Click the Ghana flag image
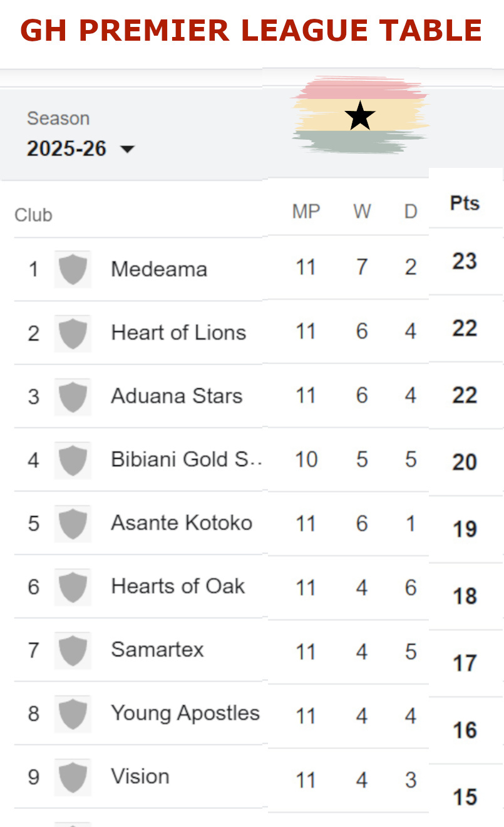This screenshot has width=504, height=827. 360,116
